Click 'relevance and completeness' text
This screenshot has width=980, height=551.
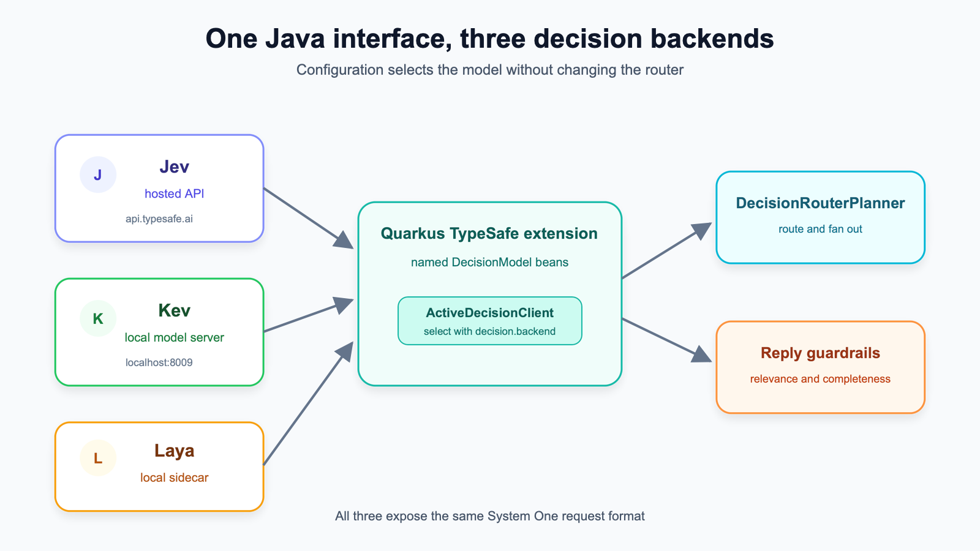(820, 379)
